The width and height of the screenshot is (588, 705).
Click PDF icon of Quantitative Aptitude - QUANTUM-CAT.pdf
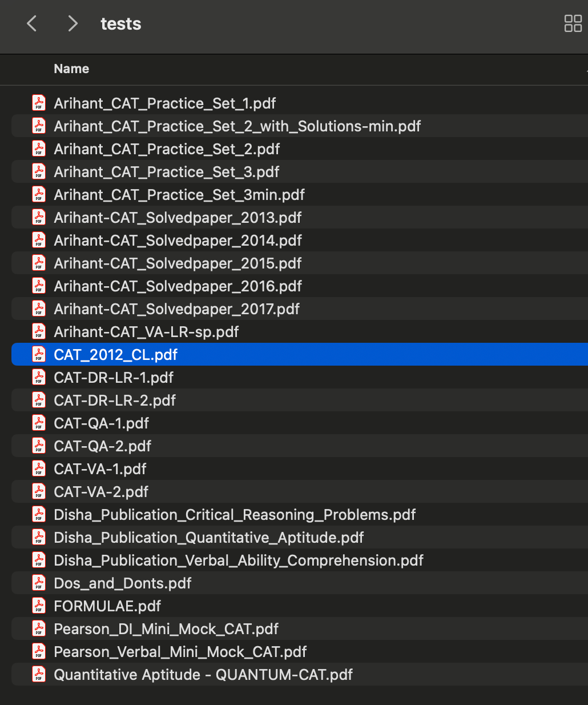(39, 674)
